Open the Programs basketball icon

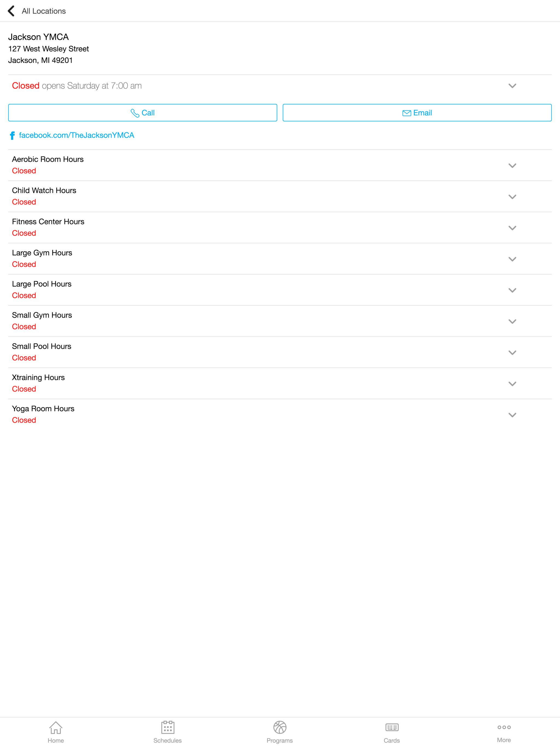[x=280, y=727]
